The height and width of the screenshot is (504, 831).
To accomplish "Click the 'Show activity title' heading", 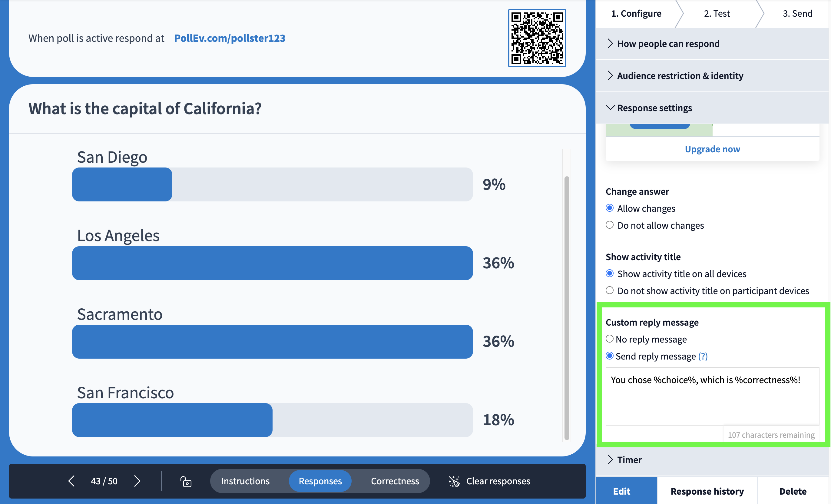I will (643, 257).
